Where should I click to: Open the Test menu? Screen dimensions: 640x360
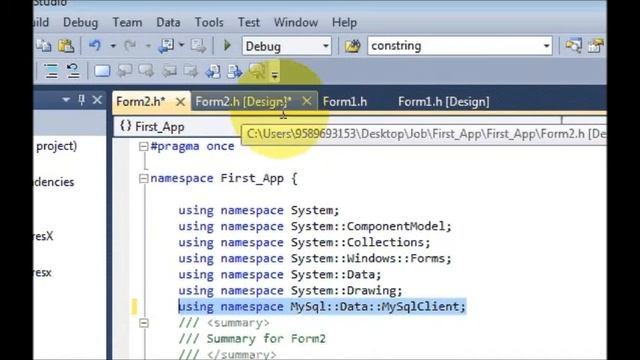point(249,22)
